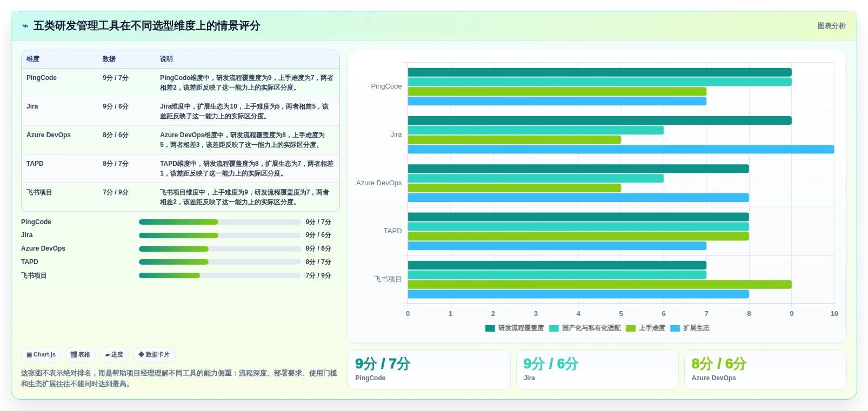Click the PingCode progress bar
Viewport: 868px width, 411px height.
[220, 222]
